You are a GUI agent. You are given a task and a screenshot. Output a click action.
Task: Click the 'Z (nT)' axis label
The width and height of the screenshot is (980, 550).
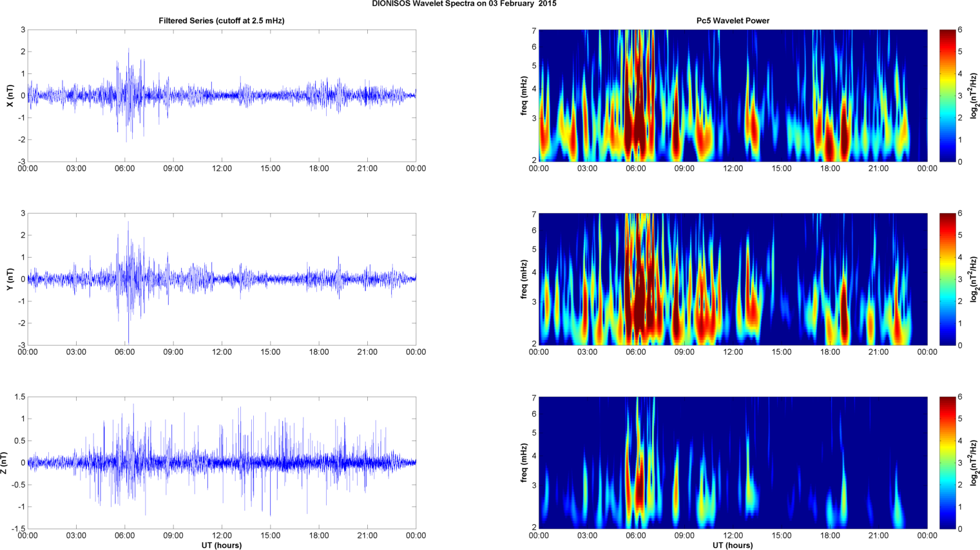pyautogui.click(x=5, y=462)
